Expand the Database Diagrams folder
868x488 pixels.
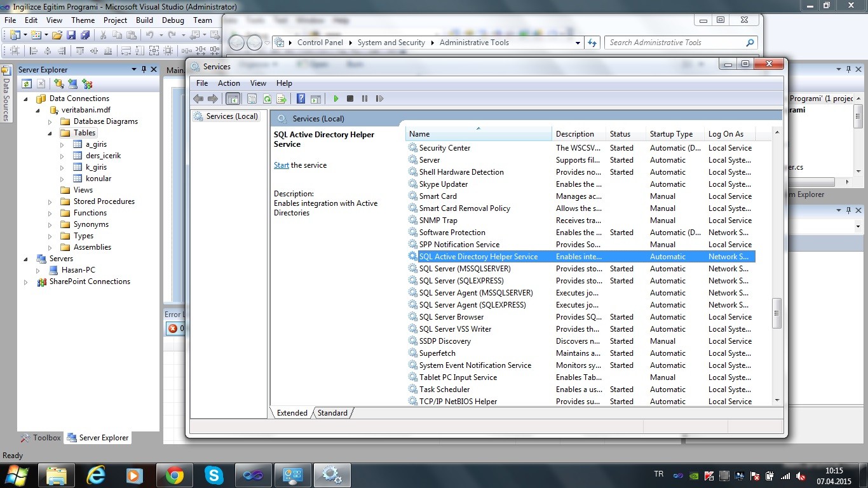coord(50,121)
